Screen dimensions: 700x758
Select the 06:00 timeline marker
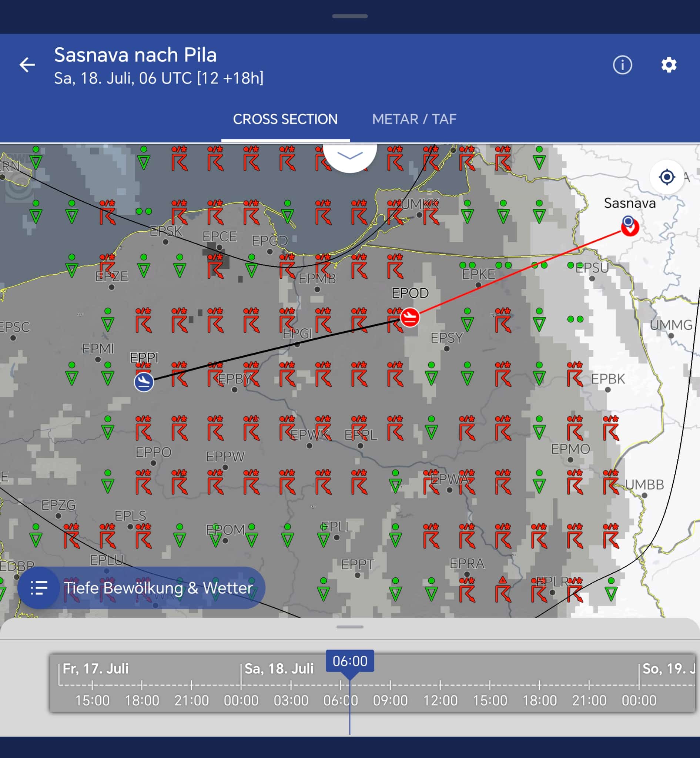point(349,661)
